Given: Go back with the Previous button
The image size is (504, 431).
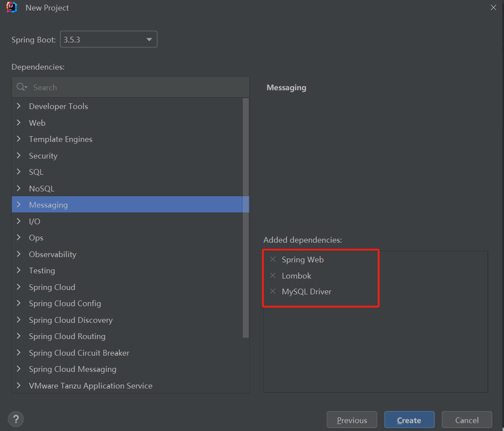Looking at the screenshot, I should point(352,420).
